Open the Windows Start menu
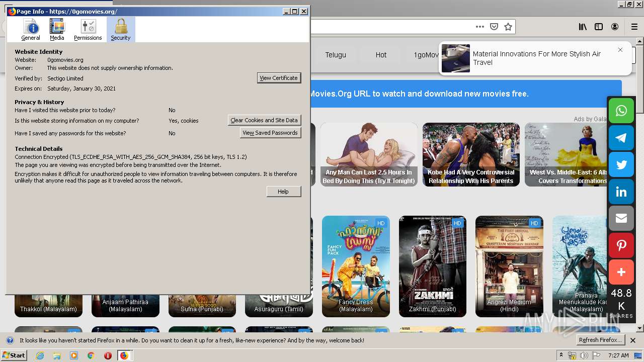Image resolution: width=644 pixels, height=362 pixels. 14,355
